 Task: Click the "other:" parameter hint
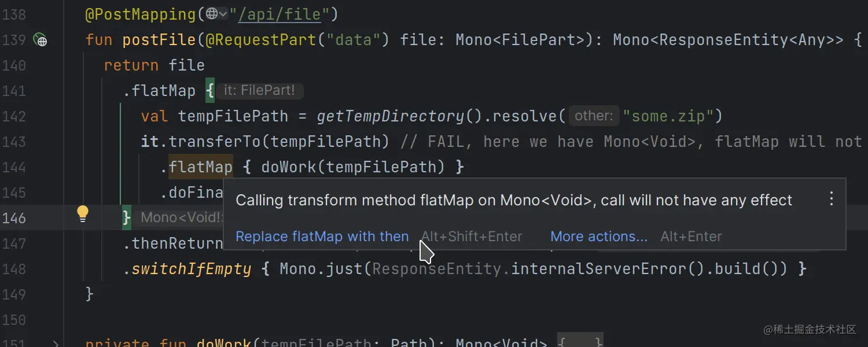(594, 116)
